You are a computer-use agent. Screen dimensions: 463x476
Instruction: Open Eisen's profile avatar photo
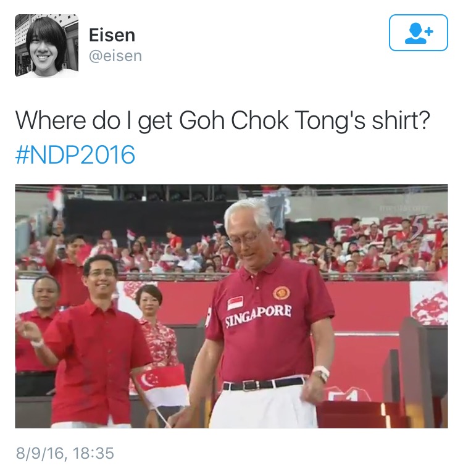coord(46,46)
